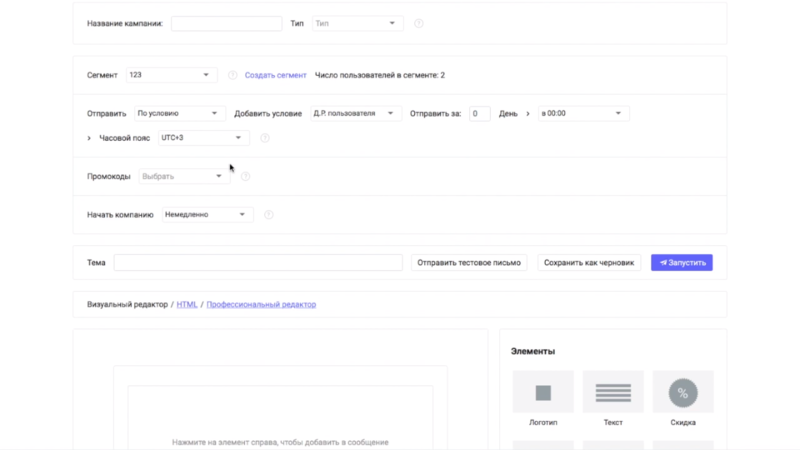
Task: Expand the Сегмент dropdown showing 123
Action: click(170, 75)
